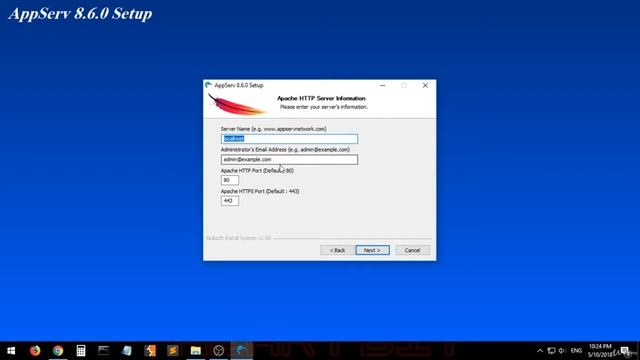Viewport: 640px width, 360px height.
Task: Switch to AppServ setup taskbar icon
Action: point(242,351)
